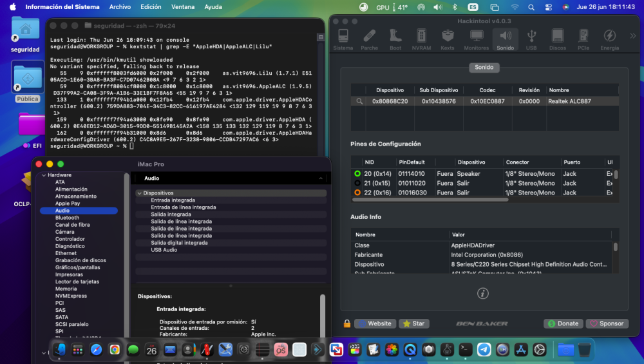Viewport: 644px width, 364px height.
Task: Click the Audio column sort chevron
Action: pyautogui.click(x=321, y=178)
